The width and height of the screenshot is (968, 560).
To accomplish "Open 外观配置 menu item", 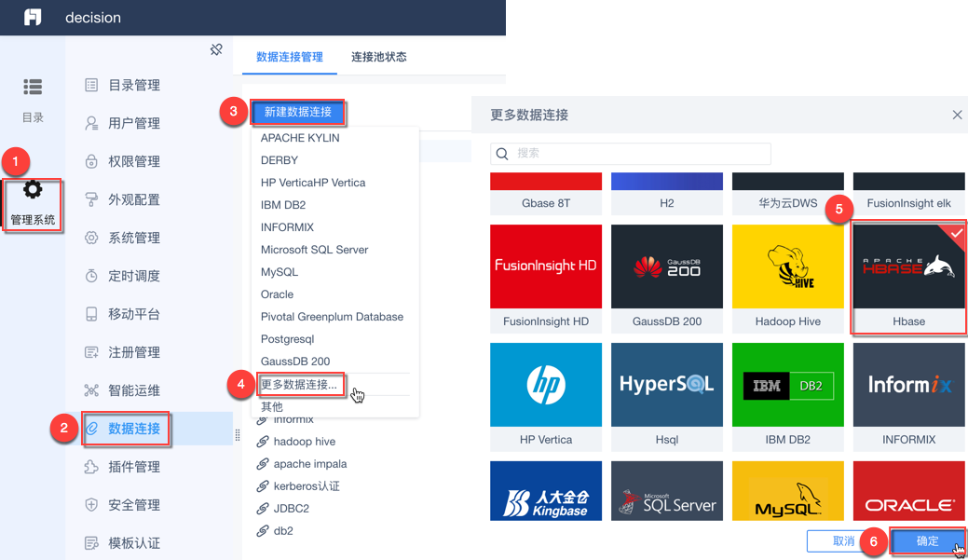I will (134, 200).
